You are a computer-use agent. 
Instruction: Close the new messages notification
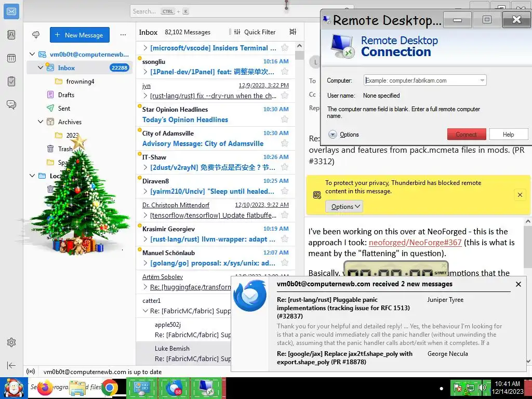[x=518, y=284]
